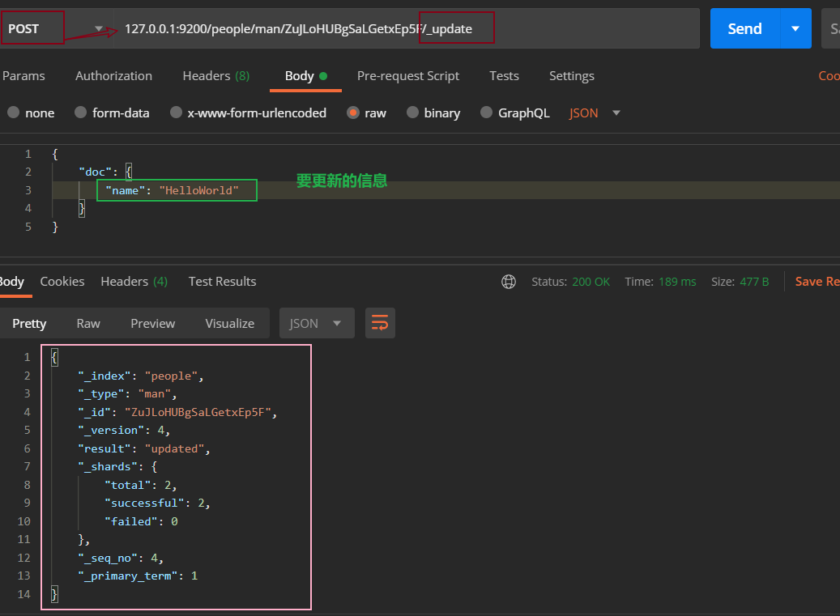Click the "_seq_no": 4 response line
The height and width of the screenshot is (616, 840).
[121, 558]
